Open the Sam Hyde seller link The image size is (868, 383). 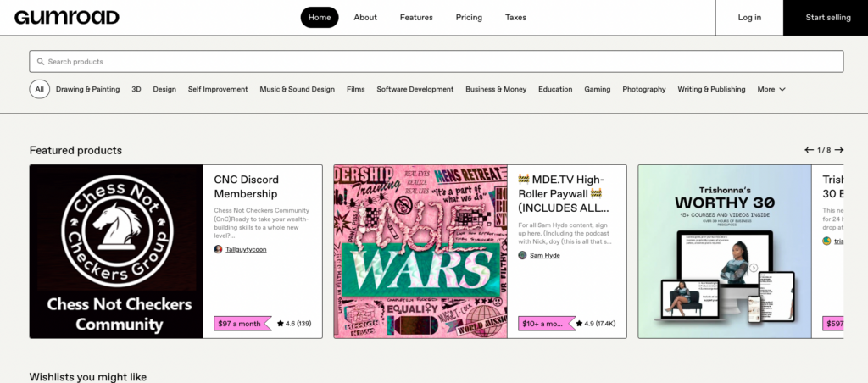point(545,256)
